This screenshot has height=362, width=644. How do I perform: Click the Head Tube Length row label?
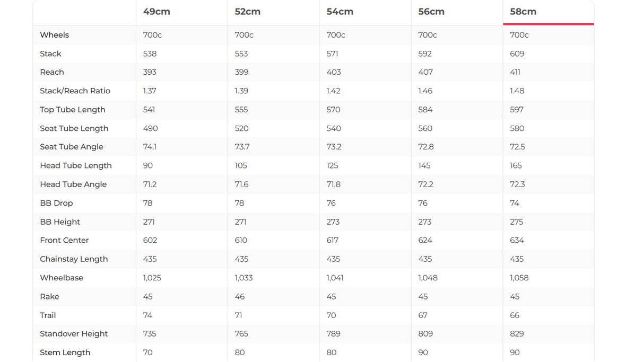(x=76, y=165)
